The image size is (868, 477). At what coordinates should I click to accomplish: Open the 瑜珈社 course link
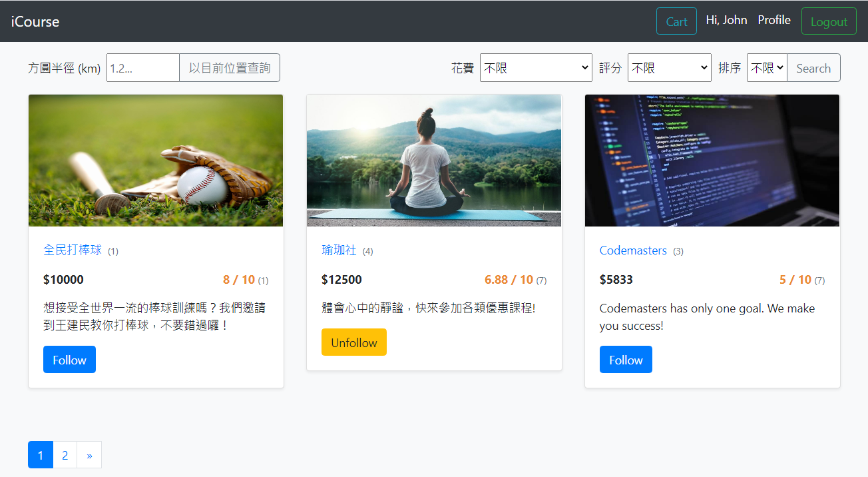[339, 250]
